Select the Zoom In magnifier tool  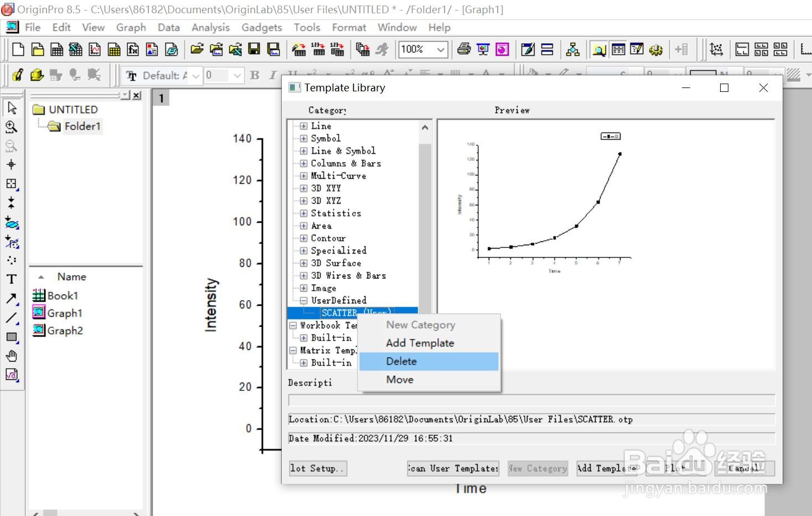[12, 127]
